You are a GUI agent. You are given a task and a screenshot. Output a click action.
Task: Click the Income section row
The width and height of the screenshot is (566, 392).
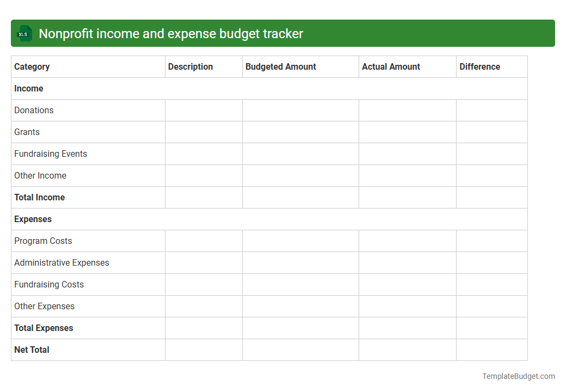pyautogui.click(x=29, y=88)
